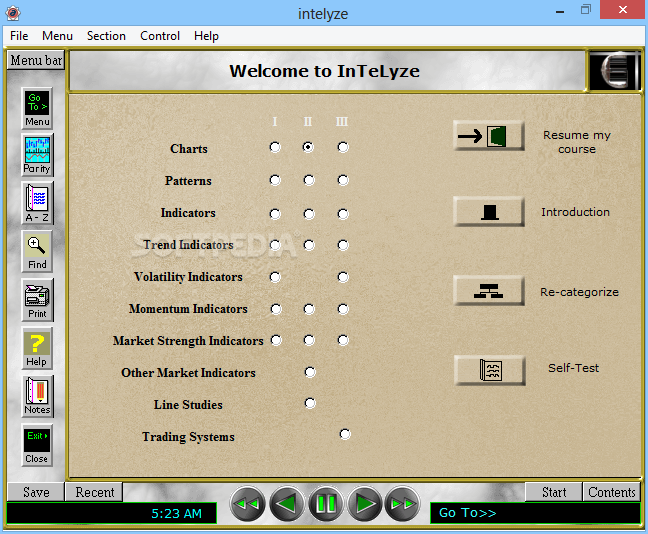Screen dimensions: 648x534
Task: Click the Go To>> field
Action: [535, 513]
